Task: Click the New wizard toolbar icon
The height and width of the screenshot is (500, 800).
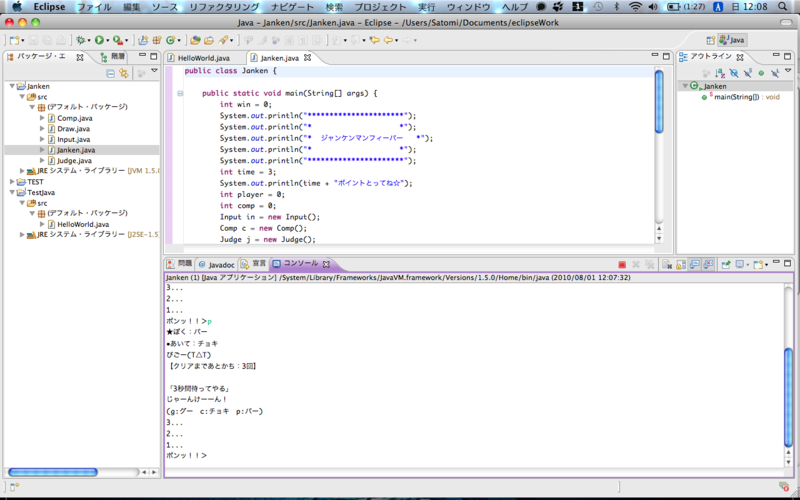Action: click(x=14, y=40)
